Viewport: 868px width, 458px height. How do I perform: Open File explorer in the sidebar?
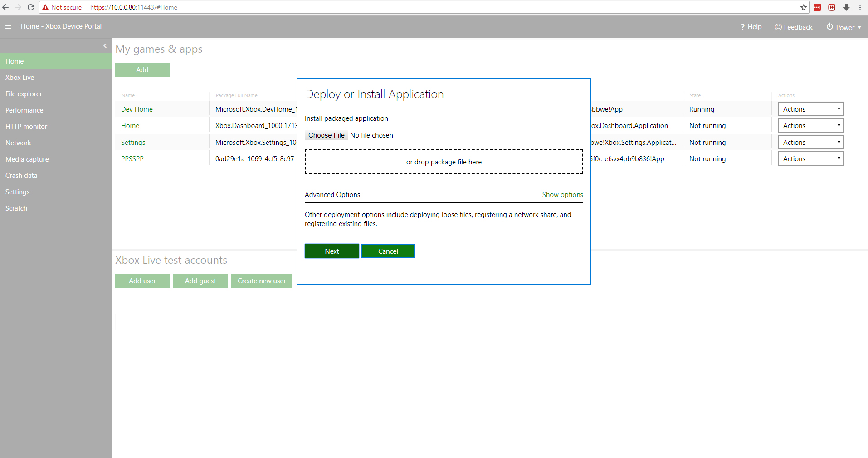coord(24,94)
